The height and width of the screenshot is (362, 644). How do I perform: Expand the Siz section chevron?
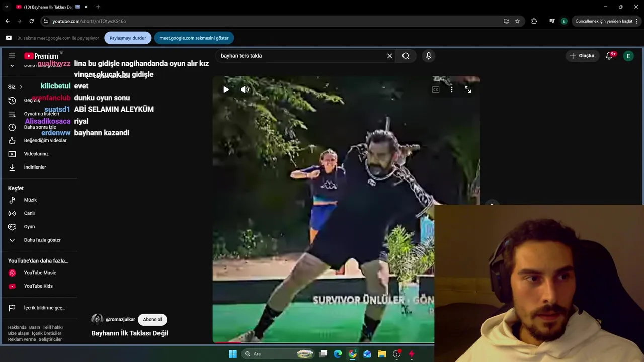pos(21,87)
